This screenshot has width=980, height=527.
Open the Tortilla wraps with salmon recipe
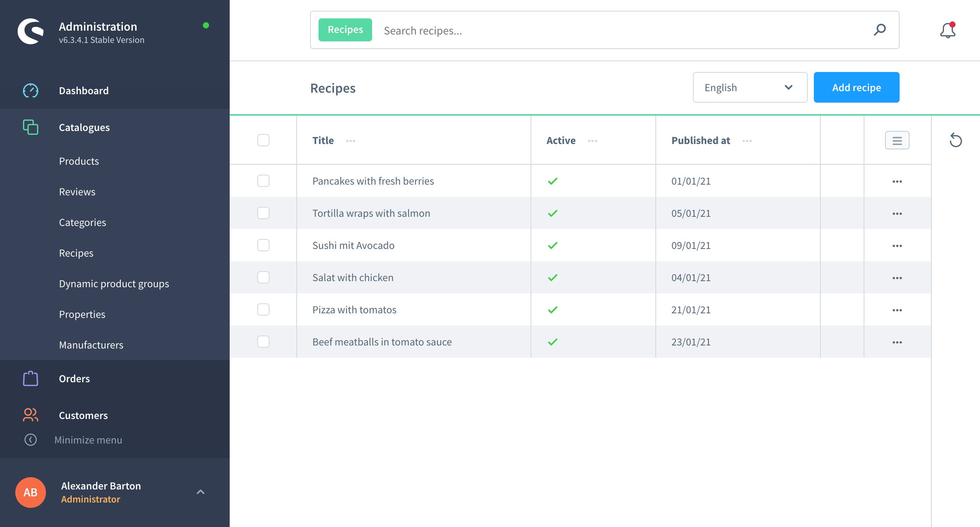click(371, 213)
